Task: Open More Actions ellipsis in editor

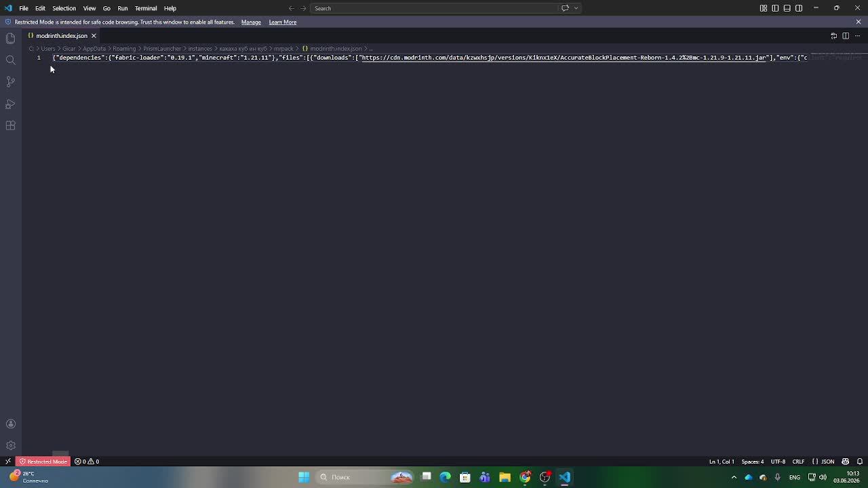Action: pos(857,36)
